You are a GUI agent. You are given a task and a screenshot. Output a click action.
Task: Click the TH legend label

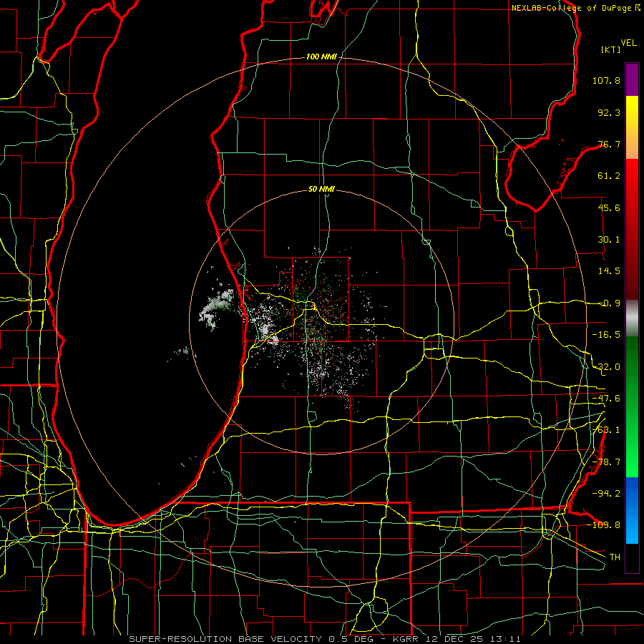615,557
